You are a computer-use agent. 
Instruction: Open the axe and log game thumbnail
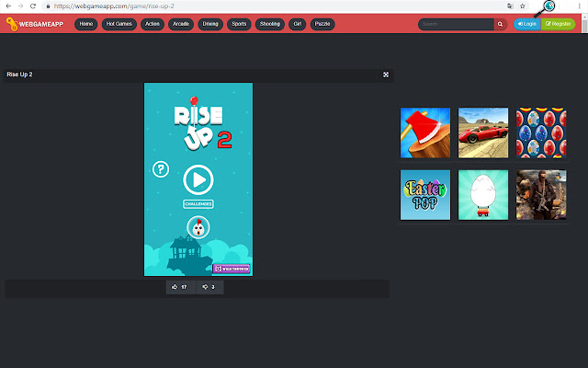coord(425,132)
